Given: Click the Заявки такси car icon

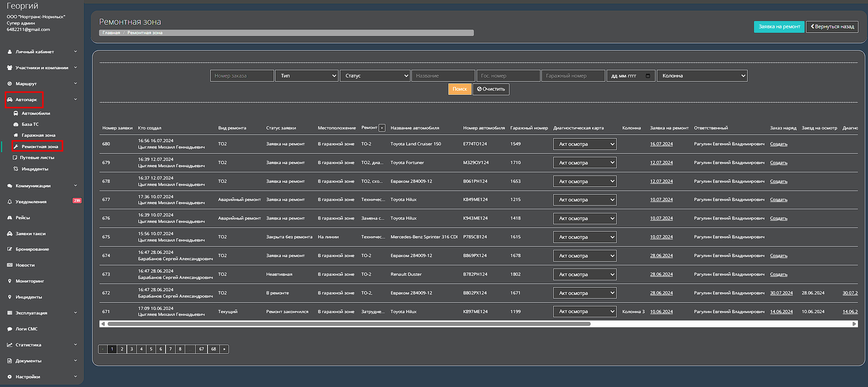Looking at the screenshot, I should tap(10, 234).
